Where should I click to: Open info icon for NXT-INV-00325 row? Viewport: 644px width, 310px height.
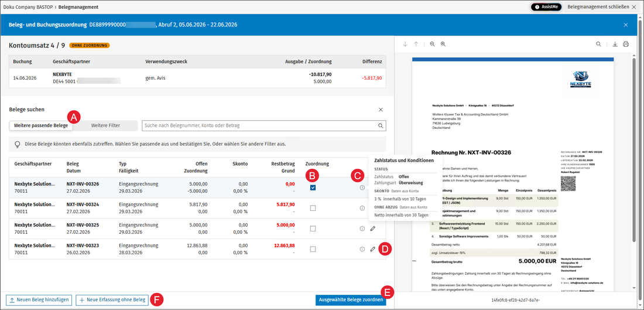362,228
